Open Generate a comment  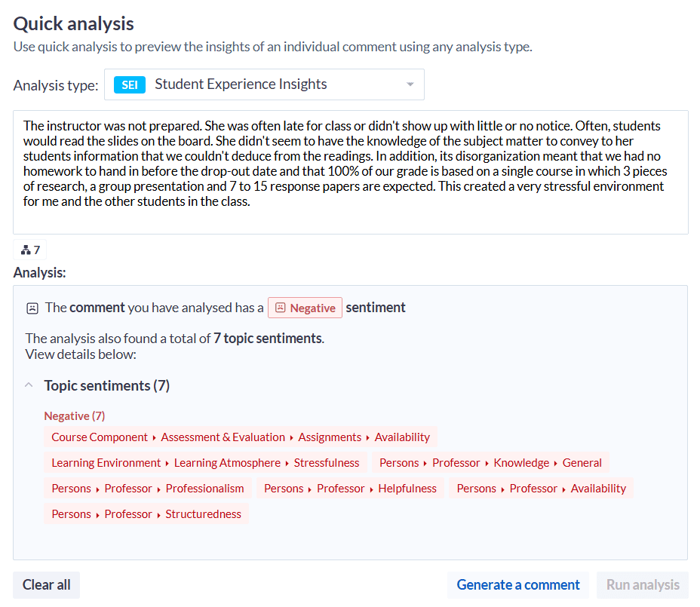517,584
